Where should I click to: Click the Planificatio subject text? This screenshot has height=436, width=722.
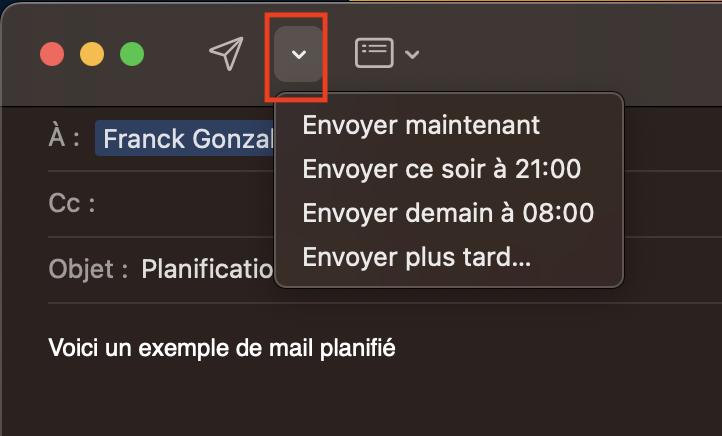pos(207,269)
